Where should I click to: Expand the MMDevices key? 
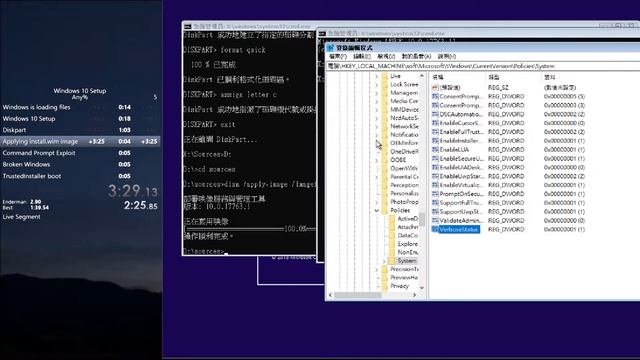376,110
